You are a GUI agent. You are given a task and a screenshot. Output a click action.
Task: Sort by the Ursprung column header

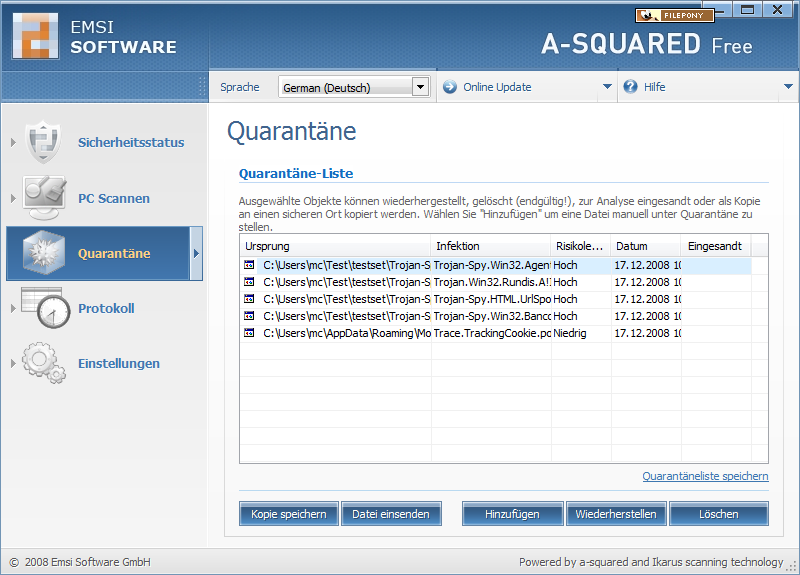pos(335,246)
